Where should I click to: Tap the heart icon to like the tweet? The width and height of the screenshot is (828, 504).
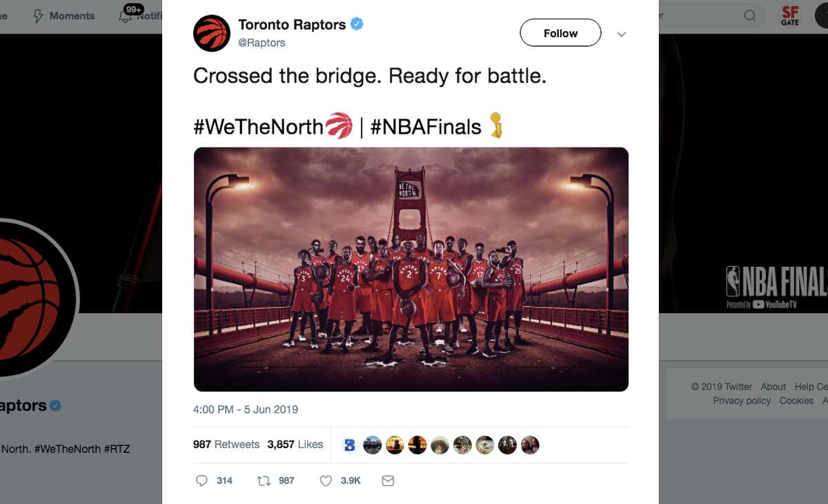point(324,481)
